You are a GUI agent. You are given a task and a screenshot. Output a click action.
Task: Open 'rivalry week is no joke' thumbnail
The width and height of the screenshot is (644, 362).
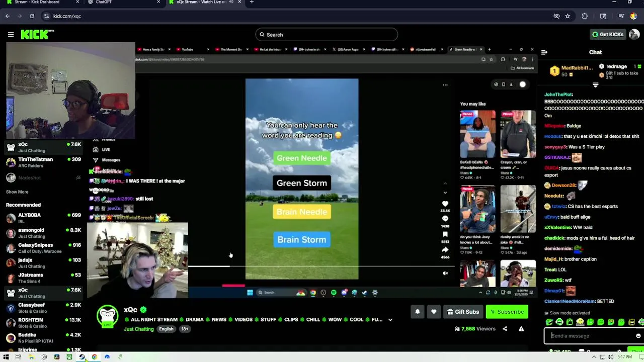(x=518, y=209)
